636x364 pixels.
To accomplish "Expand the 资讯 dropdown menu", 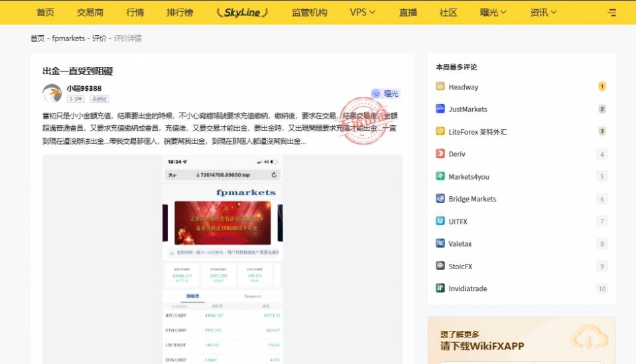I will 543,12.
